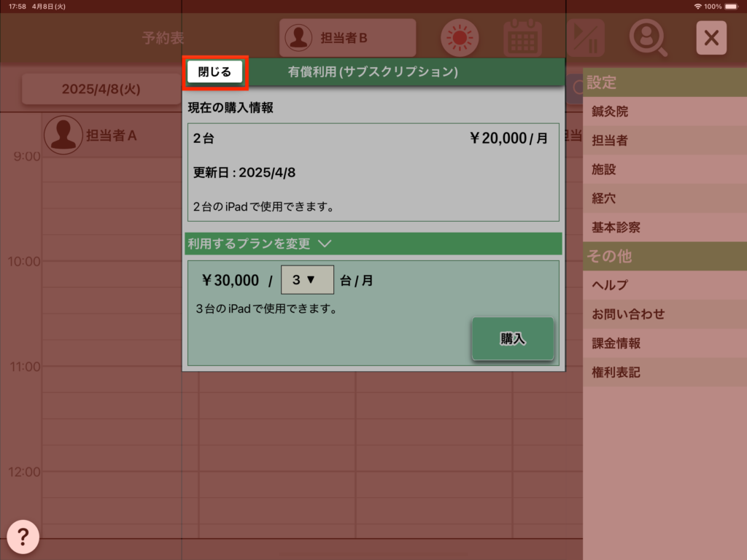This screenshot has height=560, width=747.
Task: Tap the question mark help icon
Action: 23,537
